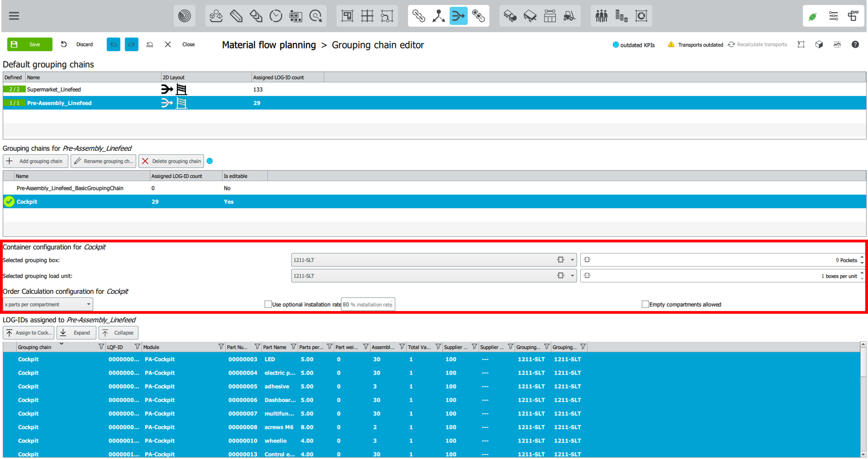Screen dimensions: 868x459
Task: Click the 80 % installation rate field
Action: pos(368,304)
